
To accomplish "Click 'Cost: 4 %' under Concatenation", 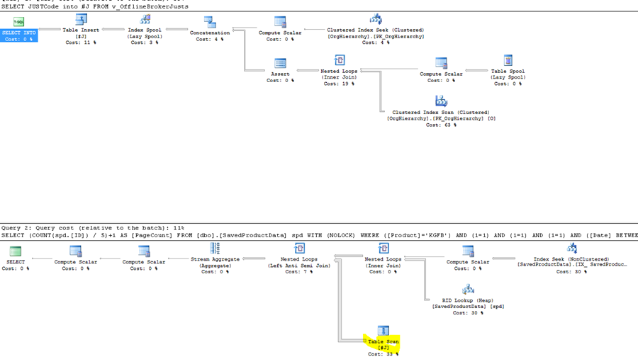I will click(x=210, y=40).
